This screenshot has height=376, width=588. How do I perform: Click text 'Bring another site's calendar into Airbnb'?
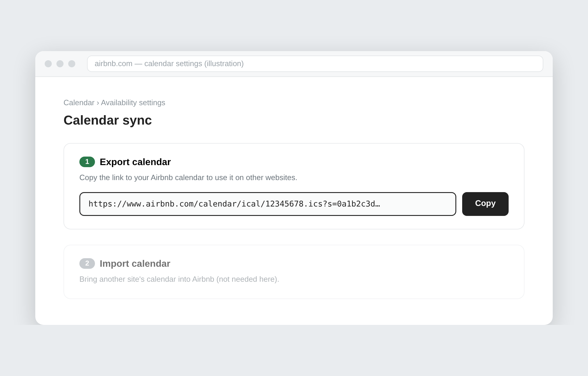tap(147, 279)
